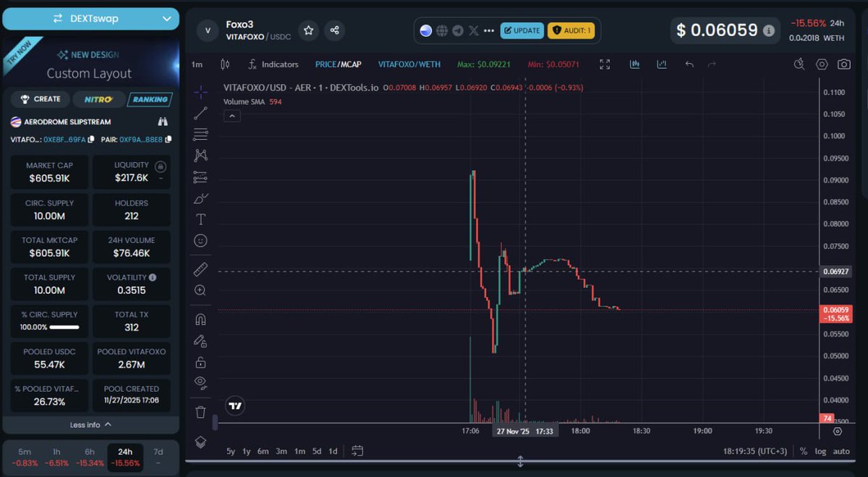The width and height of the screenshot is (868, 477).
Task: Open the DEXTswap dropdown
Action: [x=90, y=19]
